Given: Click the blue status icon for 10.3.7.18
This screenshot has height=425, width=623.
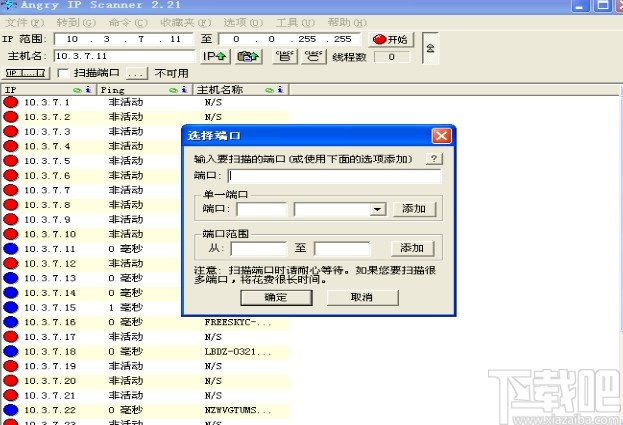Looking at the screenshot, I should pos(11,352).
